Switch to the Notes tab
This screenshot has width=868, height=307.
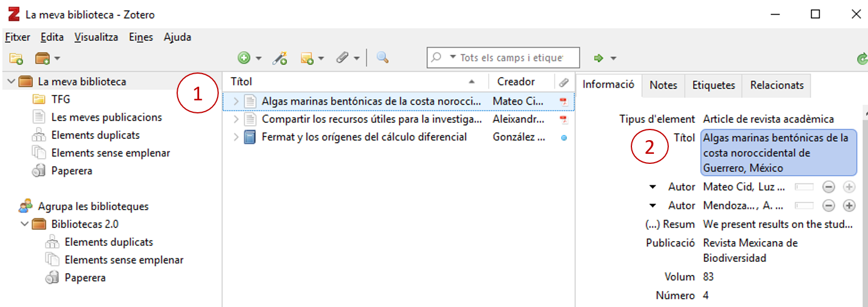tap(663, 85)
